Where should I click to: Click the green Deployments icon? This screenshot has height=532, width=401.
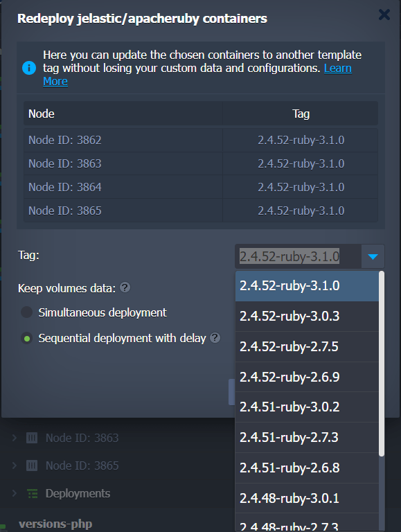tap(33, 493)
